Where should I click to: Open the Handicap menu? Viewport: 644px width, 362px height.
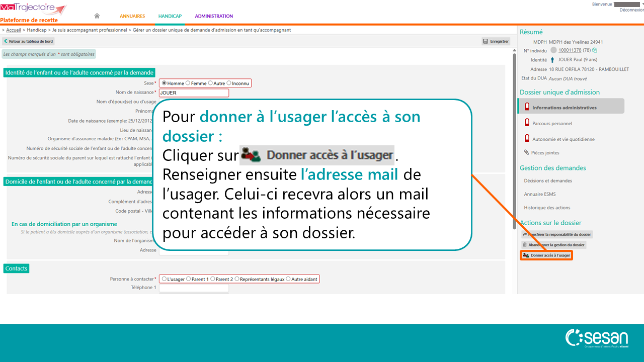(x=170, y=16)
